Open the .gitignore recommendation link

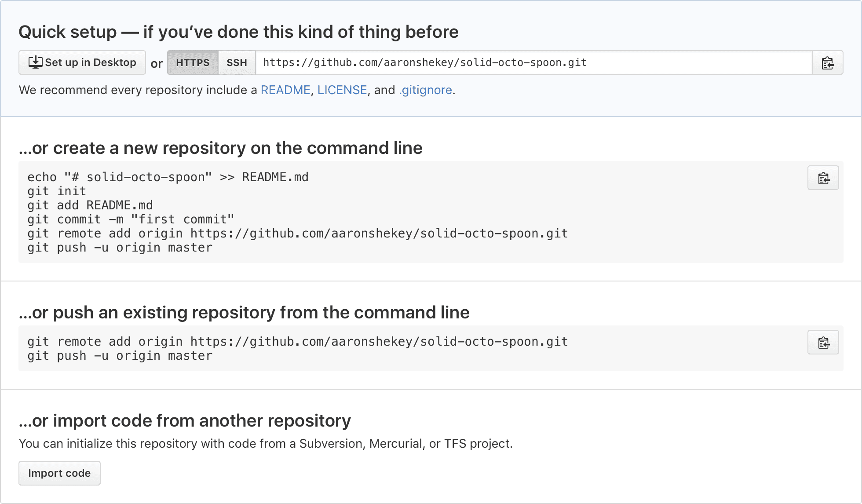pos(425,90)
